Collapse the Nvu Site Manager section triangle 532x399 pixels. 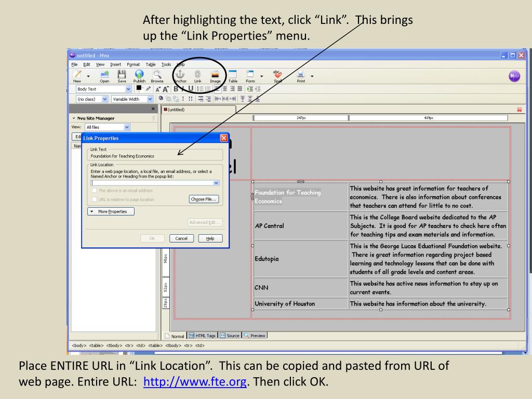click(74, 118)
